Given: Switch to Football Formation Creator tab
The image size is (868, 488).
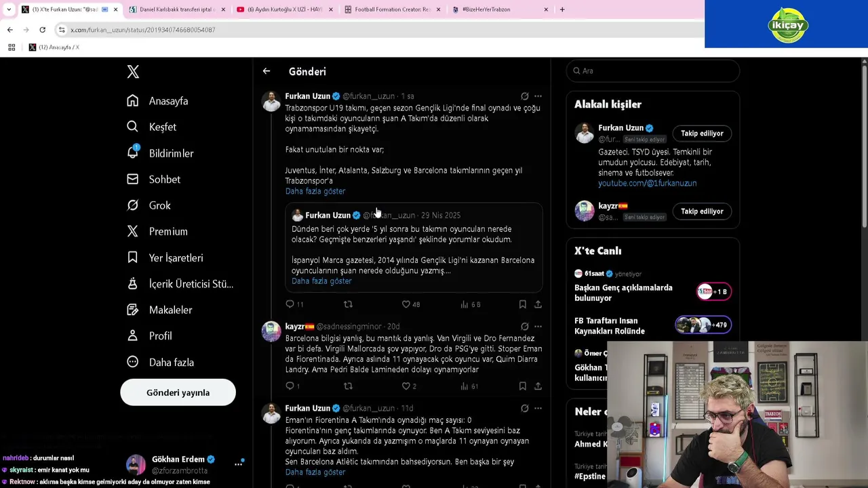Looking at the screenshot, I should point(392,9).
